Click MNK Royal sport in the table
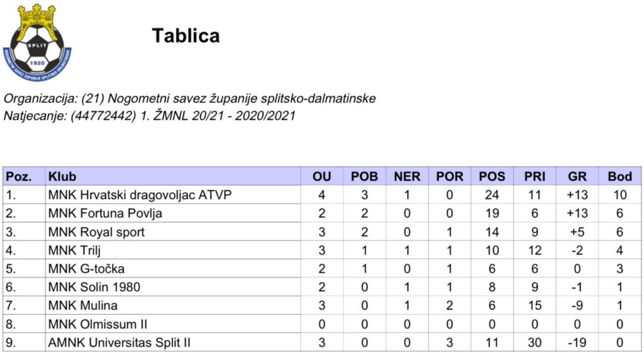The image size is (644, 362). coord(96,232)
